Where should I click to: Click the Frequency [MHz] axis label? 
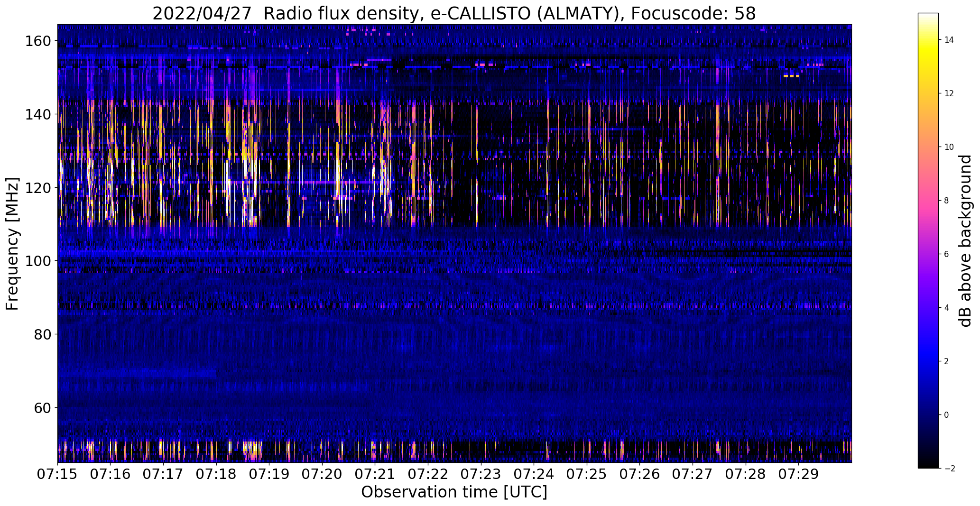[x=12, y=244]
